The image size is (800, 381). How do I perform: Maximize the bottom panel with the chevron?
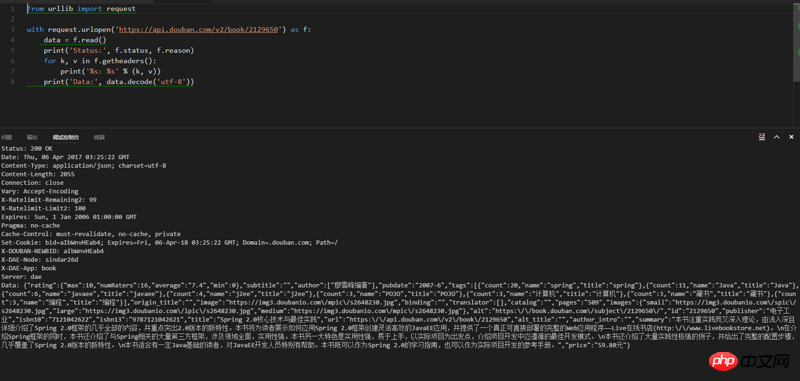777,137
